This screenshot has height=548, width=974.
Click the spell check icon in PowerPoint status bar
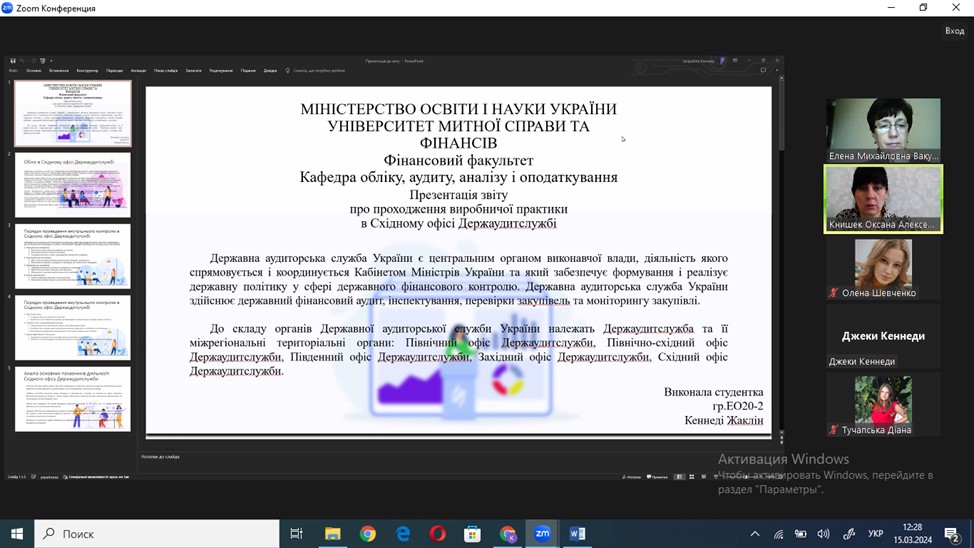coord(34,477)
